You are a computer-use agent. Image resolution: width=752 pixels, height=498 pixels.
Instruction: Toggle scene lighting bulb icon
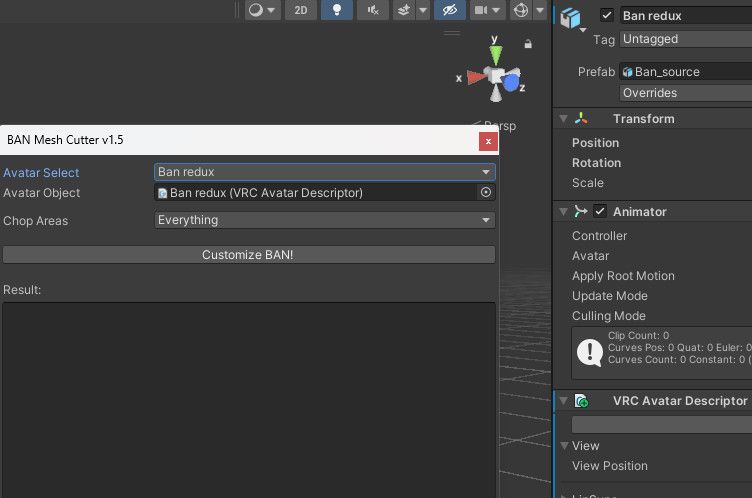337,10
